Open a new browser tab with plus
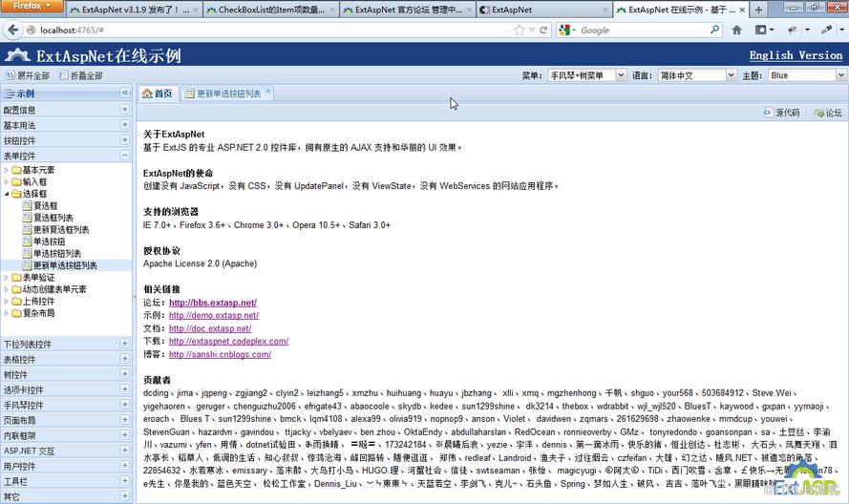The height and width of the screenshot is (504, 849). [x=758, y=10]
